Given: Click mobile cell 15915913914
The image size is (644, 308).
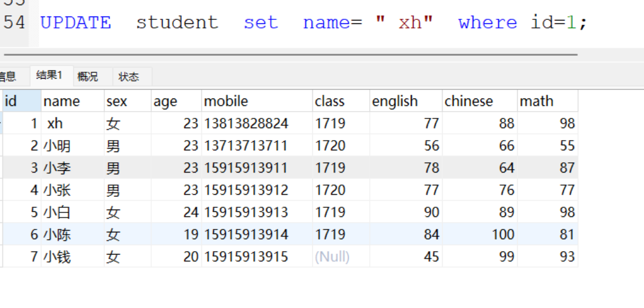Looking at the screenshot, I should tap(257, 235).
